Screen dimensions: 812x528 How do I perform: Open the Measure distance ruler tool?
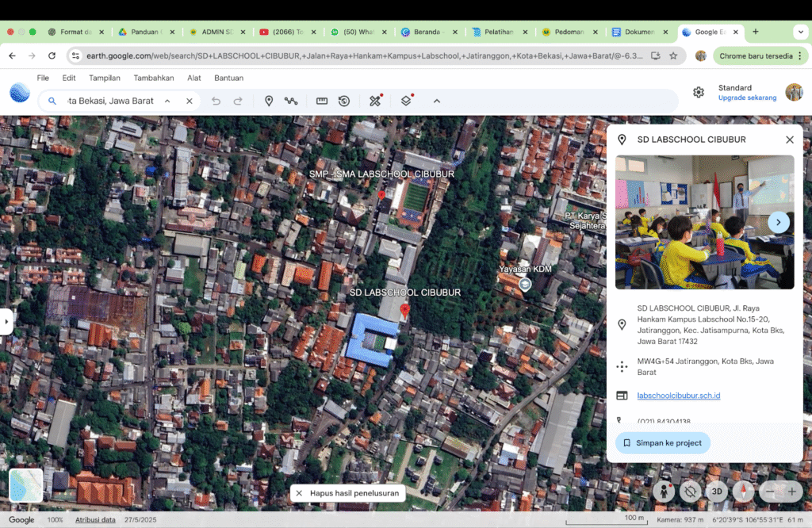pos(322,101)
